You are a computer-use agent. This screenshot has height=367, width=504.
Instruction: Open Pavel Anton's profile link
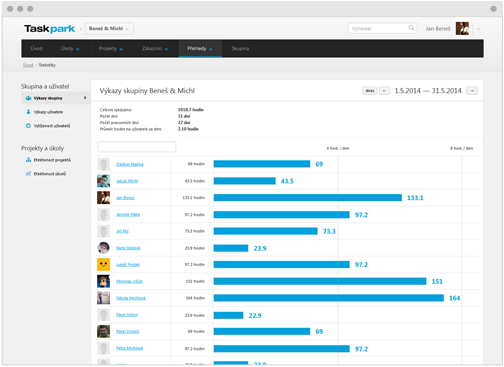click(127, 315)
